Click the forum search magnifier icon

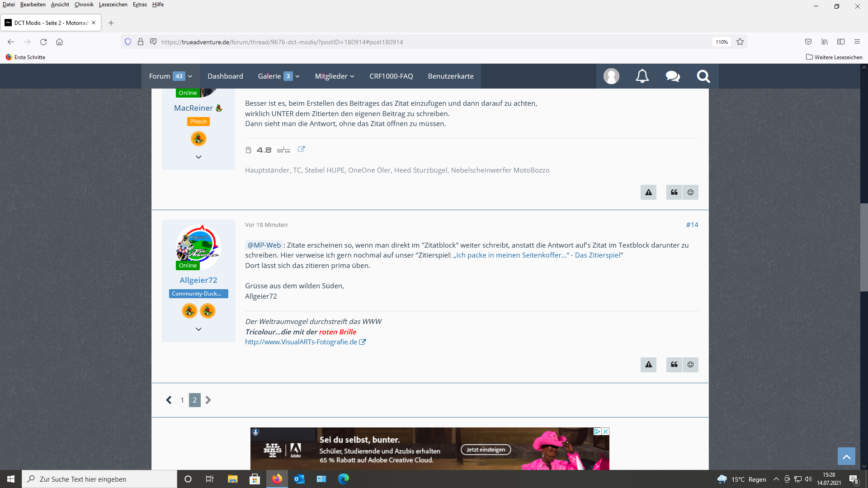click(x=703, y=76)
